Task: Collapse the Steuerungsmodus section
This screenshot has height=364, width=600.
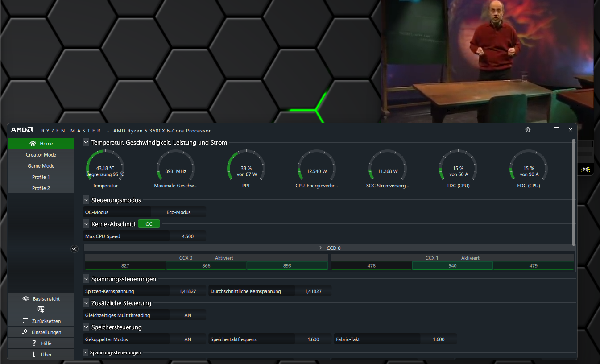Action: point(86,200)
